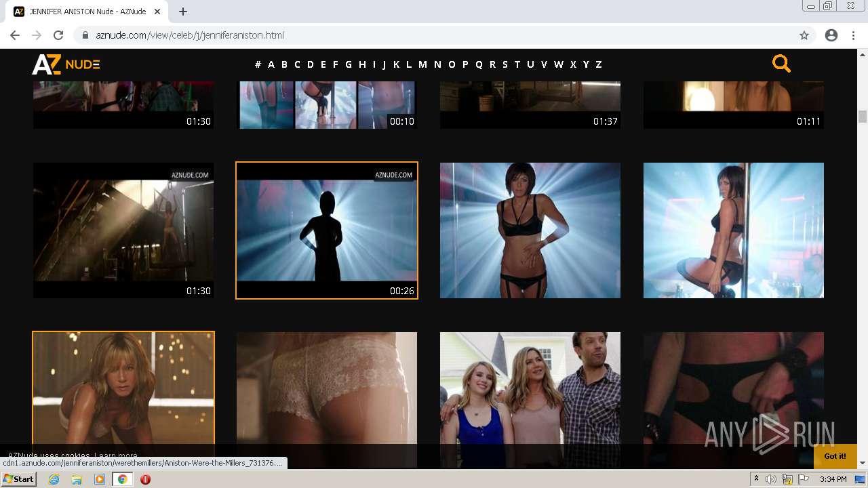Reload the page
This screenshot has width=868, height=488.
[x=58, y=35]
